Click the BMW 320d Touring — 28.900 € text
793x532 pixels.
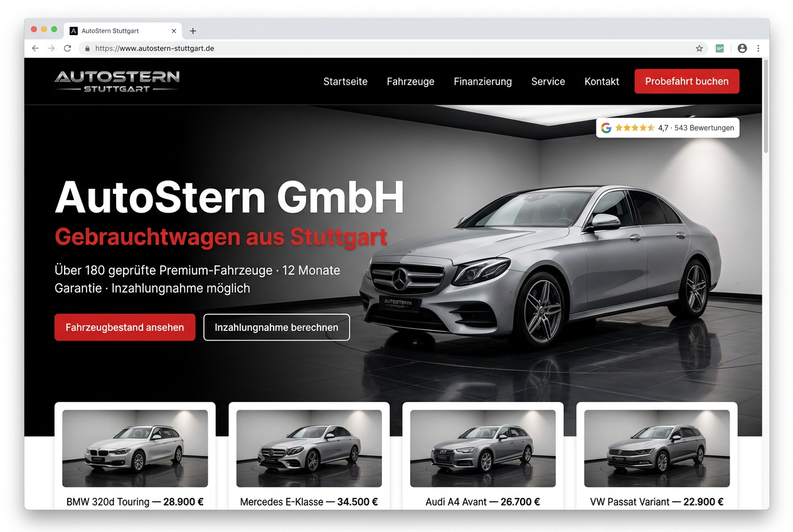[x=135, y=502]
